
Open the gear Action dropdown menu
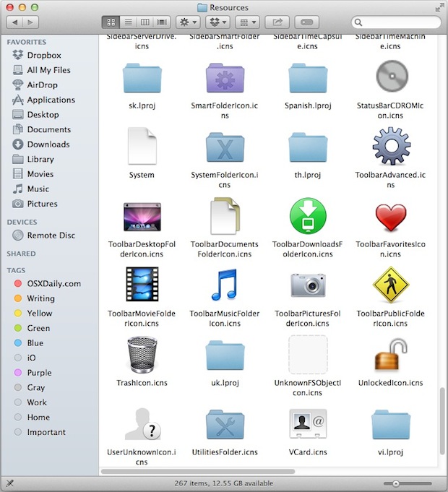[187, 23]
